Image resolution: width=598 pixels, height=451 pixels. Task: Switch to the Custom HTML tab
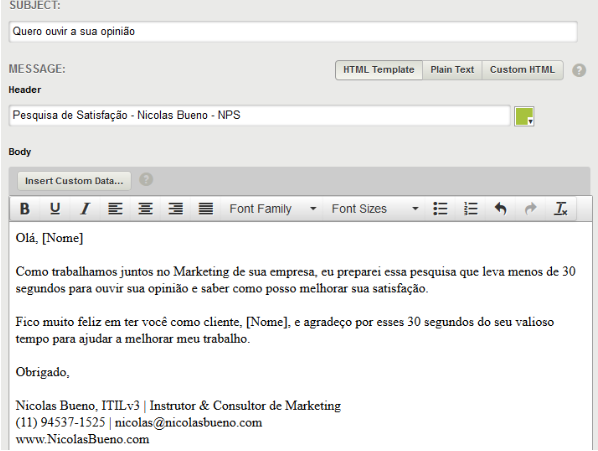click(522, 70)
